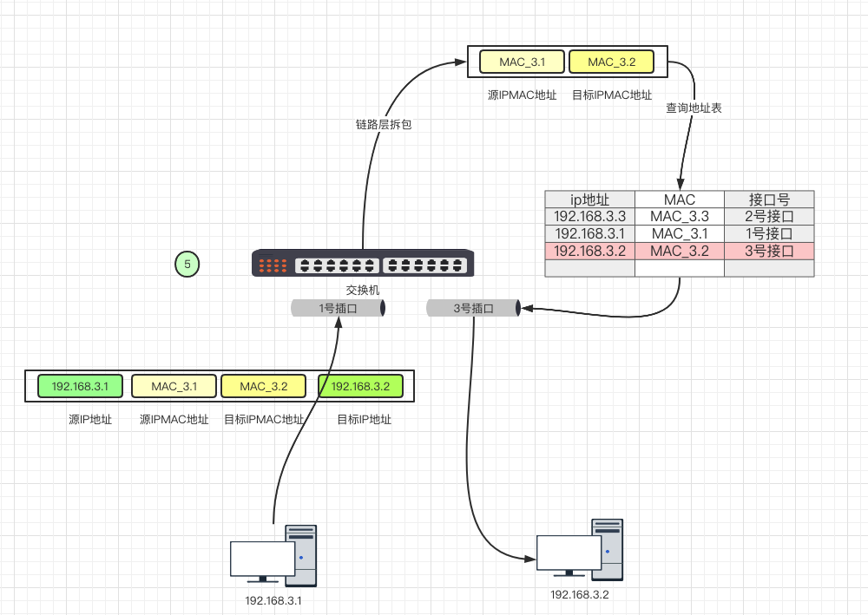Select the 查询地址表 arrow label
The height and width of the screenshot is (615, 868).
click(694, 108)
